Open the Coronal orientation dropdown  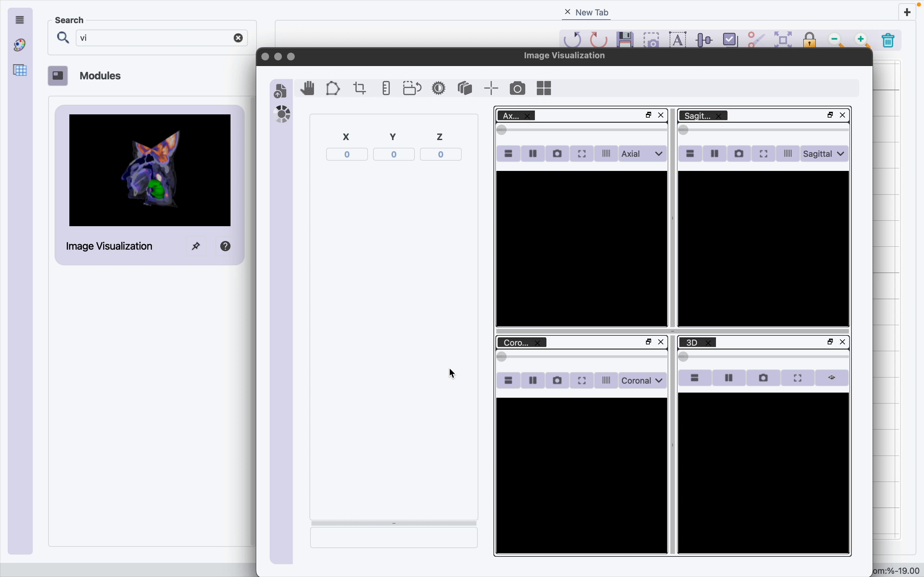pos(643,381)
